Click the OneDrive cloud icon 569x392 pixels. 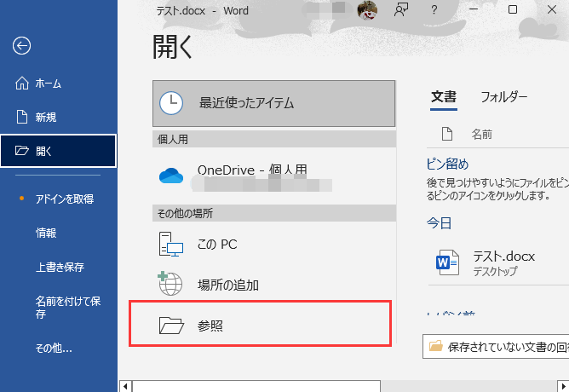pyautogui.click(x=171, y=176)
